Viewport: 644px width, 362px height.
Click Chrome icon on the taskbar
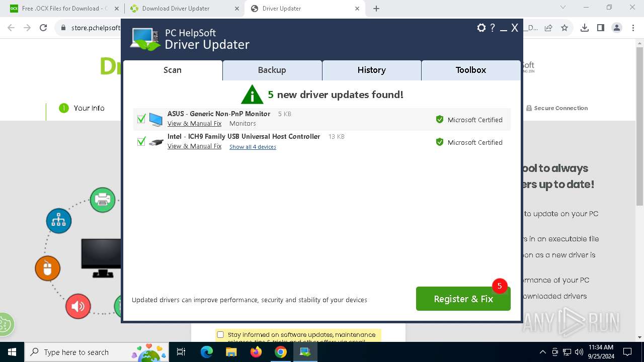(x=281, y=352)
